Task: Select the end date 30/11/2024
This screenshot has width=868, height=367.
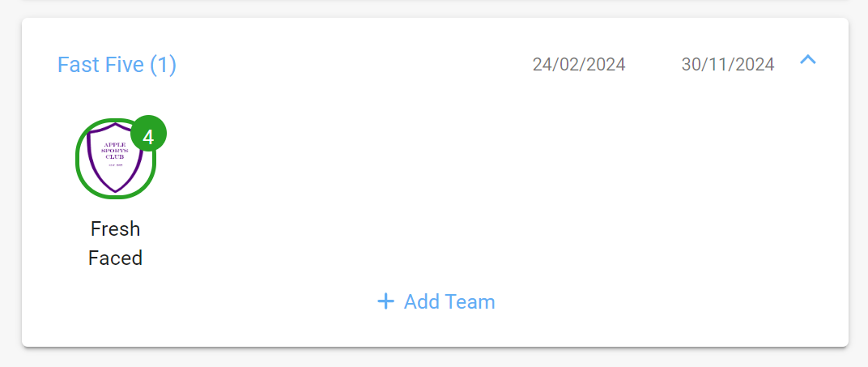Action: pyautogui.click(x=728, y=64)
